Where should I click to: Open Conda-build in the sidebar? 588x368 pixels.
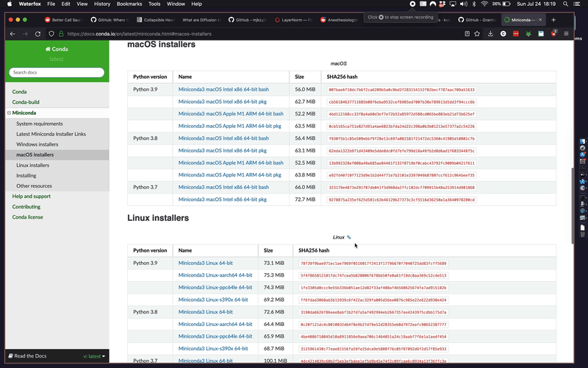click(x=26, y=102)
